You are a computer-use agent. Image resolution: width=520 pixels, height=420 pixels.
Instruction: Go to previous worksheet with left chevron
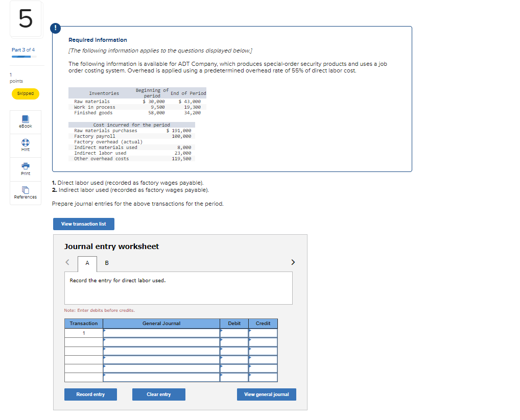click(67, 262)
